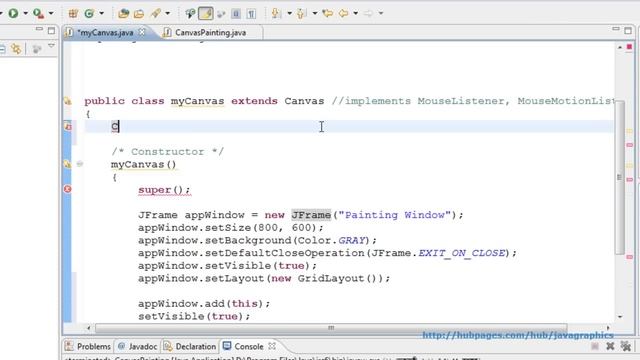Open the Search icon dropdown arrow

(168, 13)
